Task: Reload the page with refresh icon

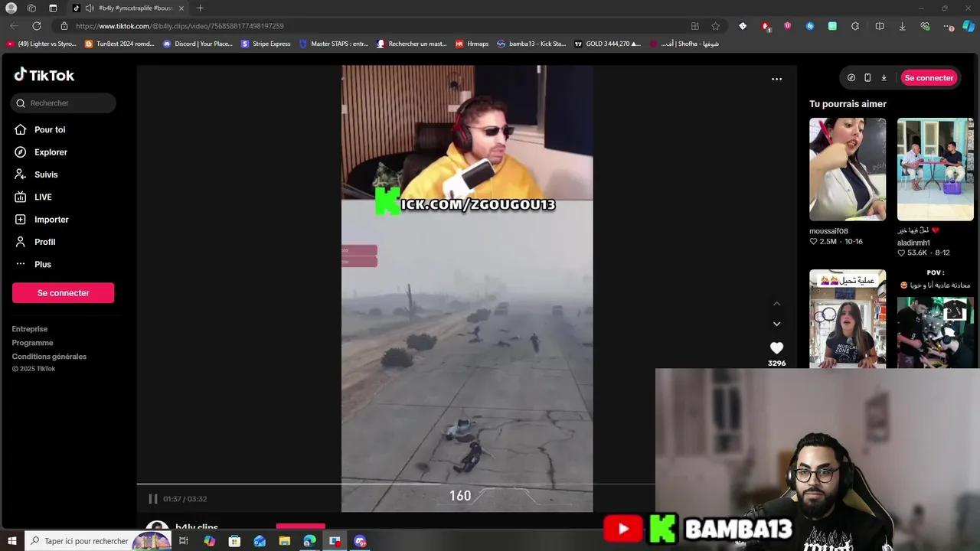Action: pos(36,26)
